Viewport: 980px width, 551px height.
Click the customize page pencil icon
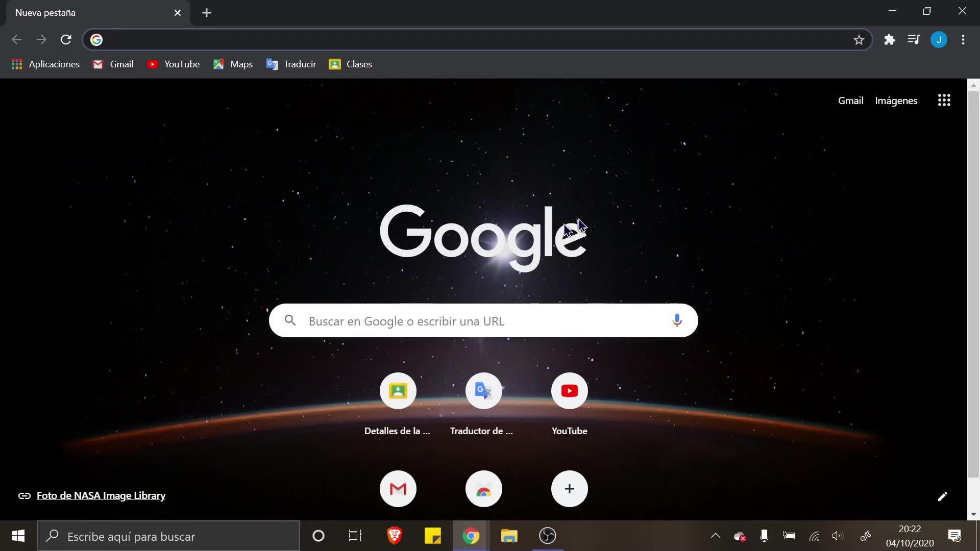point(942,496)
